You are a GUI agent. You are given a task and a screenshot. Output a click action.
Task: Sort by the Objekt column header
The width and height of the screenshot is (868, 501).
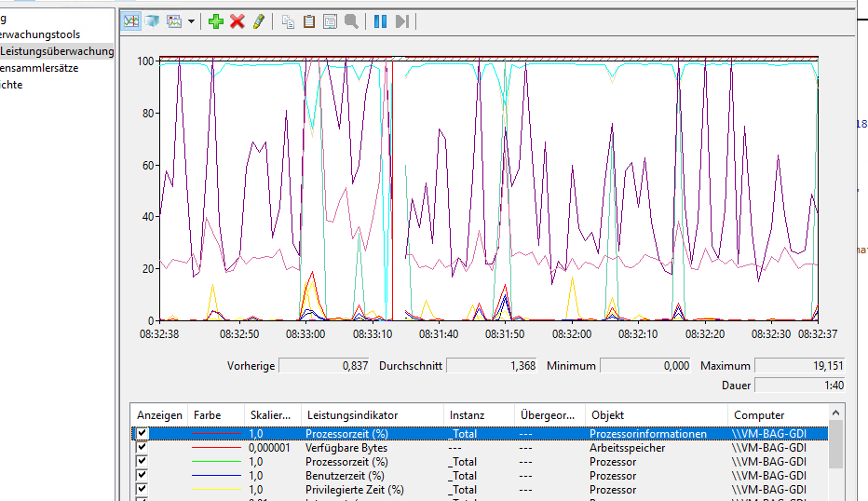click(657, 415)
